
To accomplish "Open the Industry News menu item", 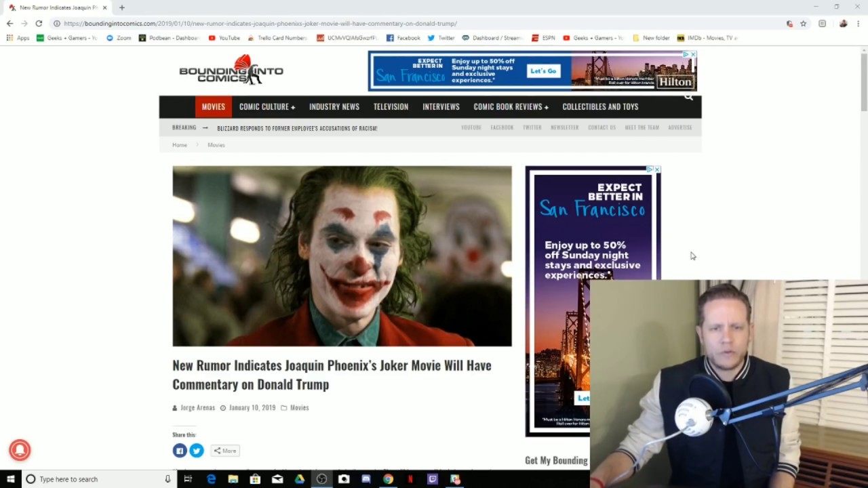I will coord(334,106).
